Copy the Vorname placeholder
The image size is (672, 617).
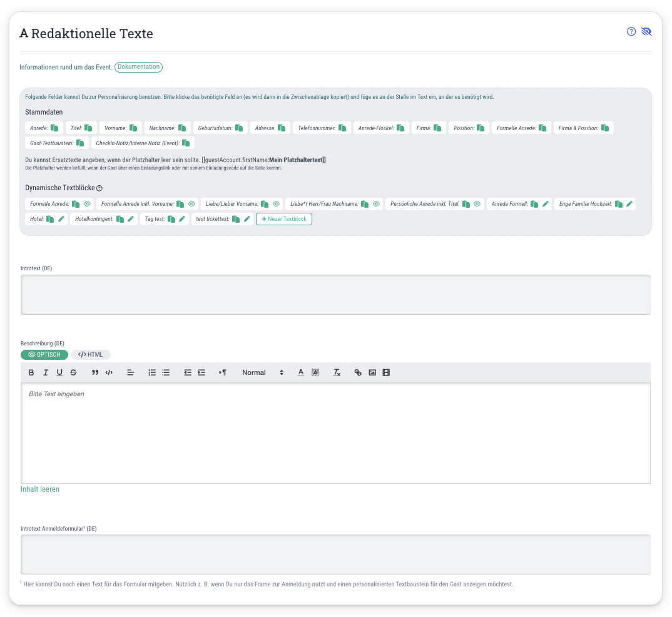click(x=133, y=128)
